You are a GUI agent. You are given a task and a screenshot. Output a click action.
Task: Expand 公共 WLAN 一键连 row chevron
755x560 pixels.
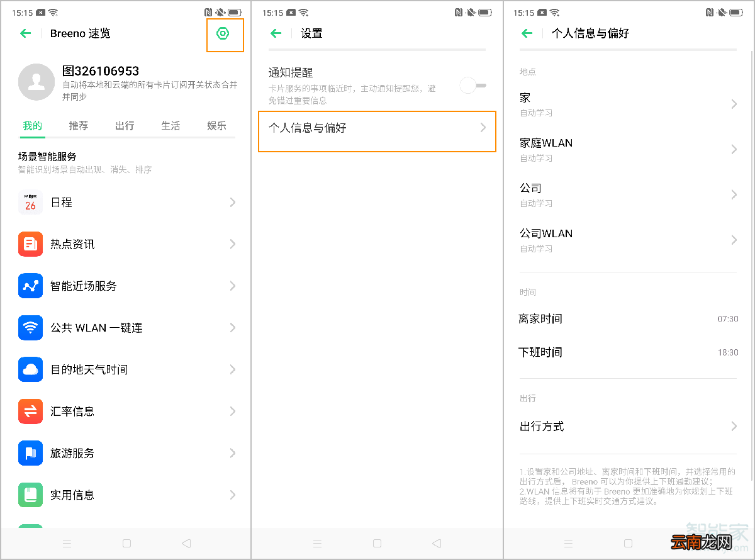[x=233, y=328]
